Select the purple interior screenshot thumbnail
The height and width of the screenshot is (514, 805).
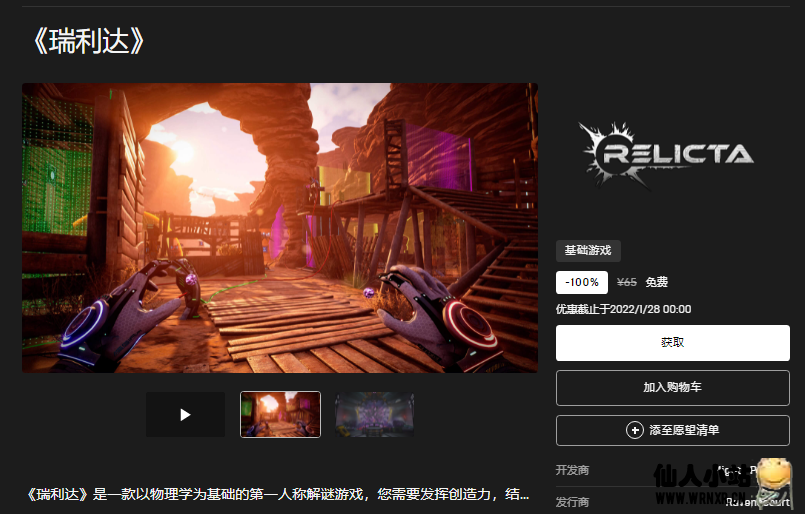pyautogui.click(x=374, y=414)
